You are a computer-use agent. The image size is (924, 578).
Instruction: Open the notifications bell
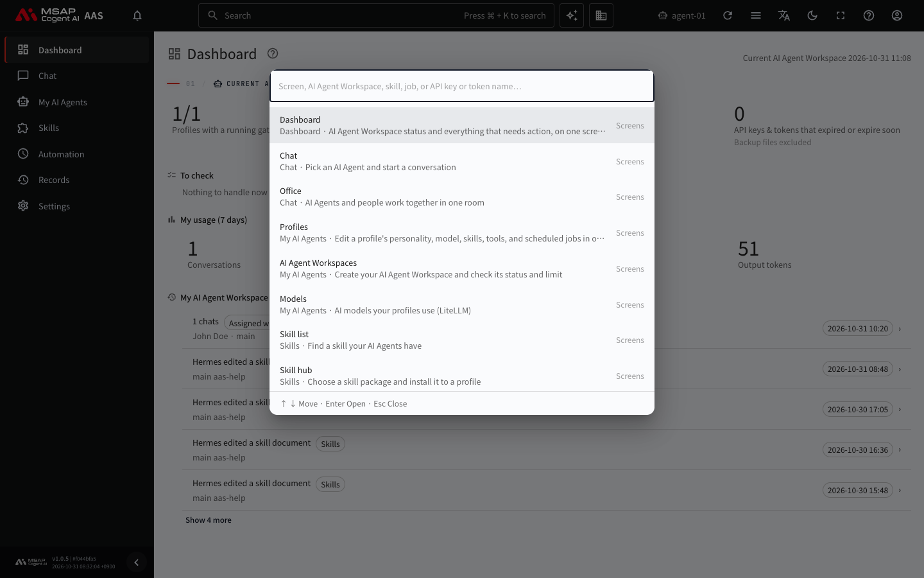137,15
